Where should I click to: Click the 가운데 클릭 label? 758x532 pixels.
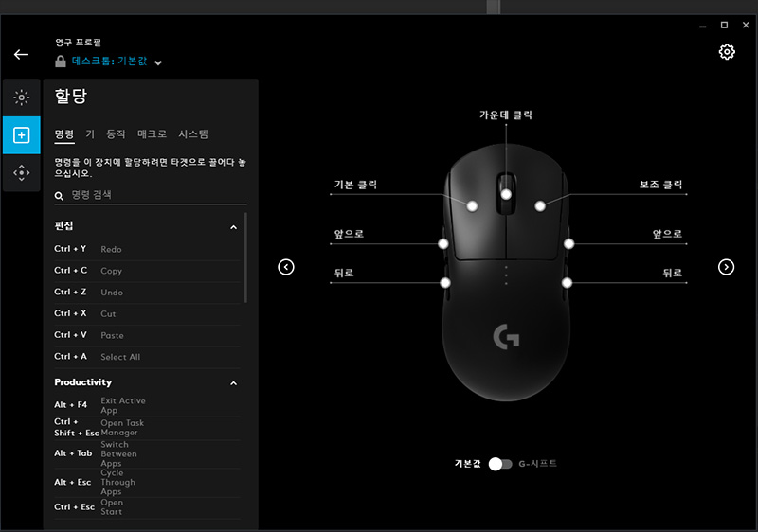(x=506, y=115)
